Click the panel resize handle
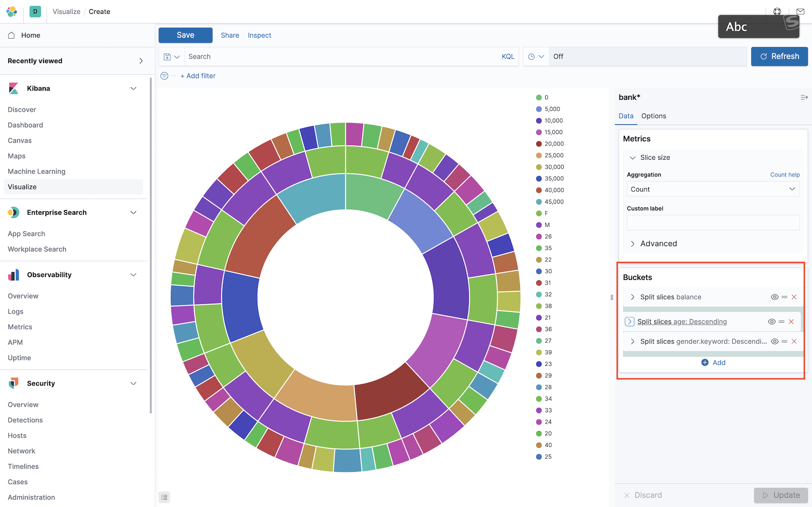 (x=612, y=297)
